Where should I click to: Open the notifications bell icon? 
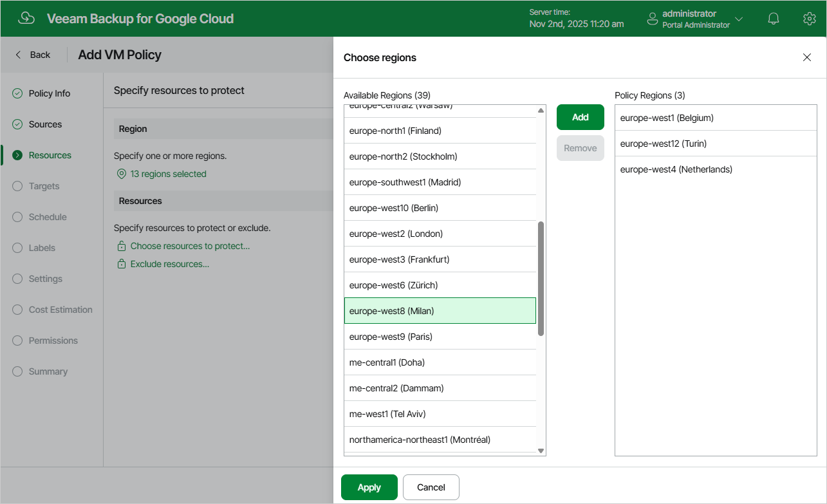click(774, 19)
